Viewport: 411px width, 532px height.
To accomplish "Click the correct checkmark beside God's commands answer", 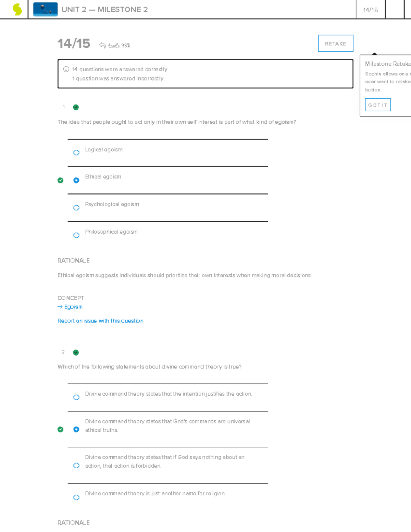I will pos(60,430).
